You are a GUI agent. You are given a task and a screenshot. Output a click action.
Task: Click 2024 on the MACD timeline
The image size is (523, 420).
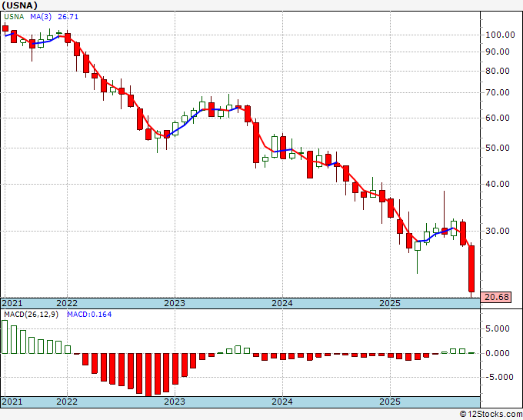[x=282, y=402]
